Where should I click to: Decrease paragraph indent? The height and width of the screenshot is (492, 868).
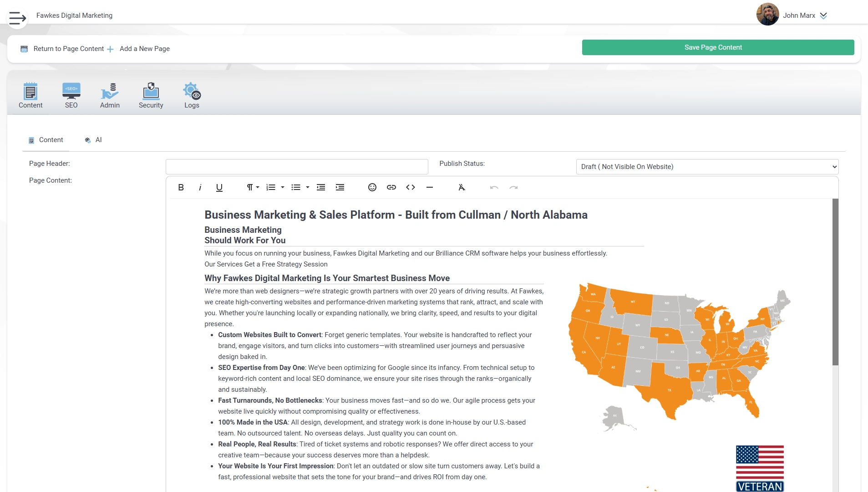click(321, 187)
